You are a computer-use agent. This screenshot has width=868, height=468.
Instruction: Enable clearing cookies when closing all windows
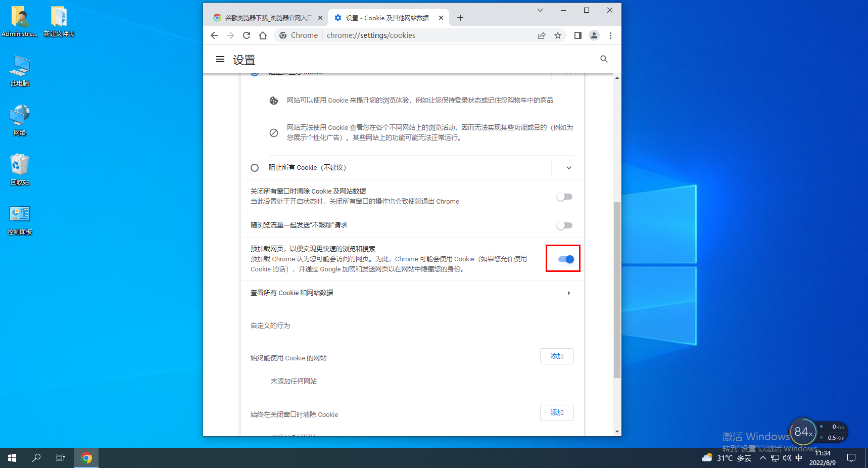click(564, 197)
